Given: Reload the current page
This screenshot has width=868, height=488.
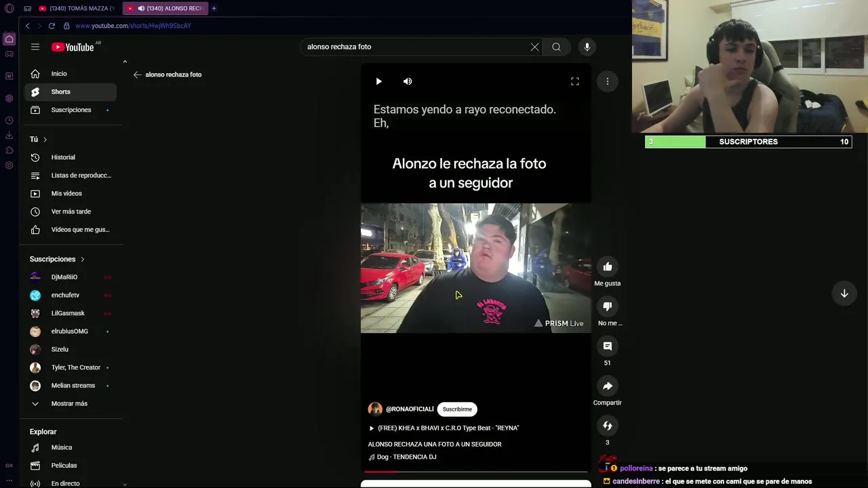Looking at the screenshot, I should pyautogui.click(x=52, y=26).
